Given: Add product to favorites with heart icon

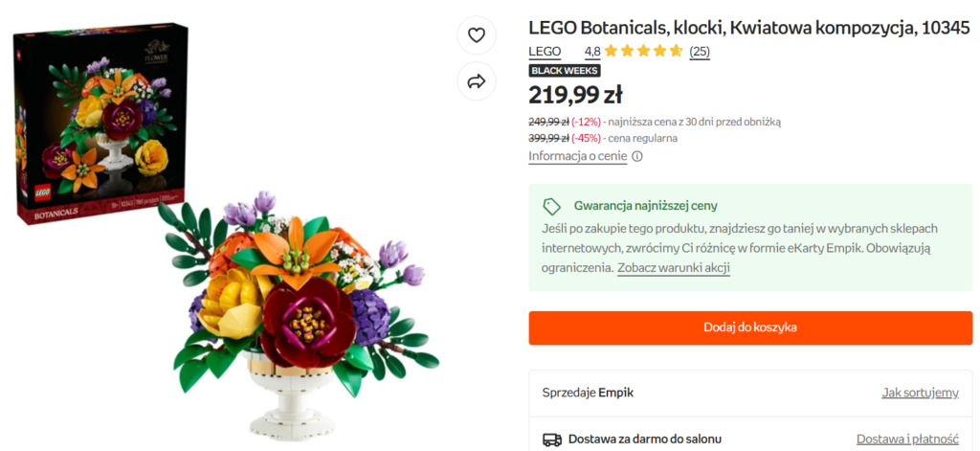Looking at the screenshot, I should coord(477,36).
